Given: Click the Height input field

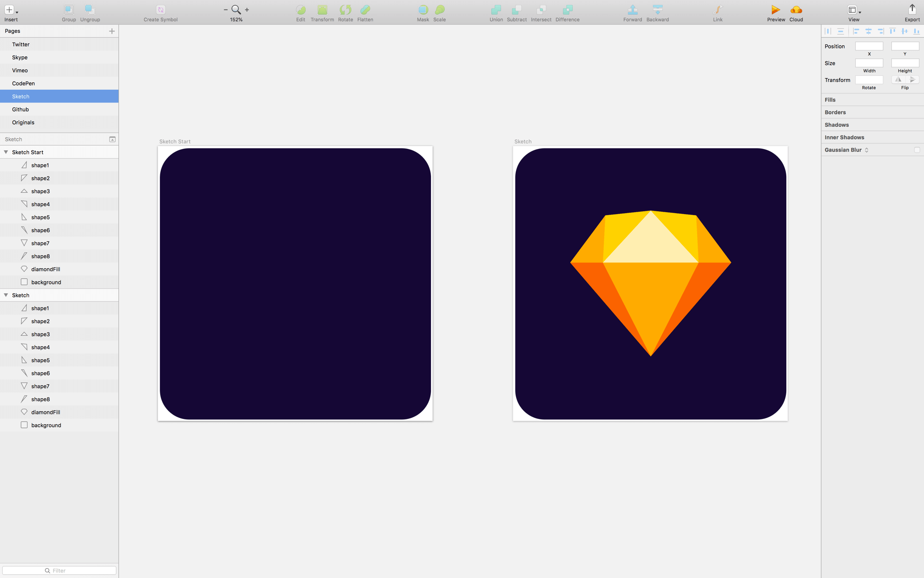Looking at the screenshot, I should tap(905, 63).
